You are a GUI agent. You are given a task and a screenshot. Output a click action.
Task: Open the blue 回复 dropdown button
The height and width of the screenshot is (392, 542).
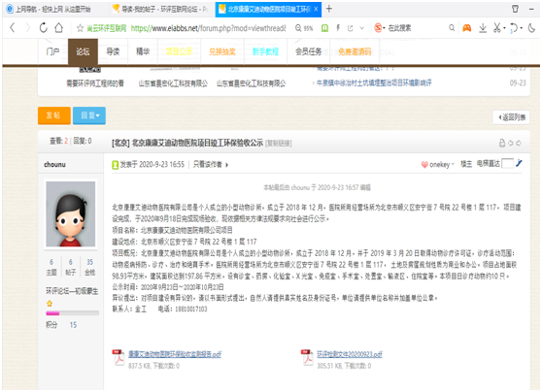[x=89, y=115]
